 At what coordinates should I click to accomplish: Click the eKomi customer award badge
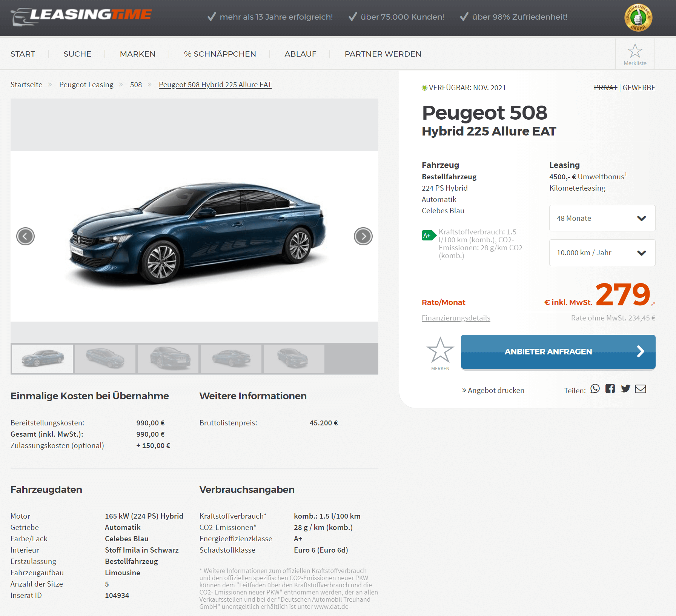point(638,17)
